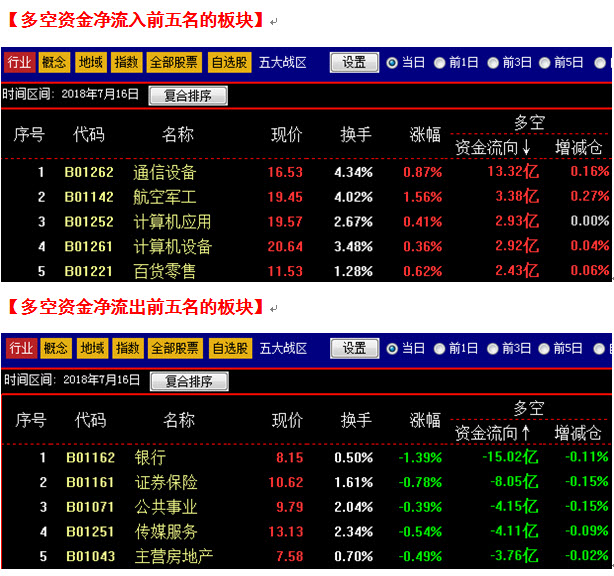Select the 银行 sector row

pos(151,458)
